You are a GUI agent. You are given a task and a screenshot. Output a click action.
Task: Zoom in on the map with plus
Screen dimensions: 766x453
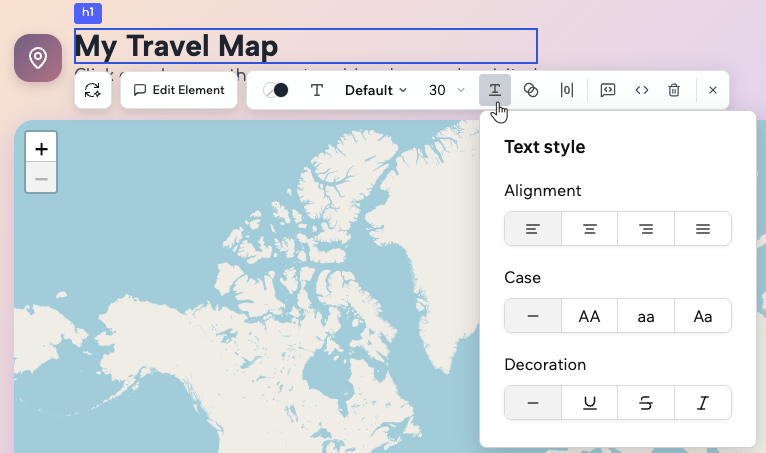(42, 149)
